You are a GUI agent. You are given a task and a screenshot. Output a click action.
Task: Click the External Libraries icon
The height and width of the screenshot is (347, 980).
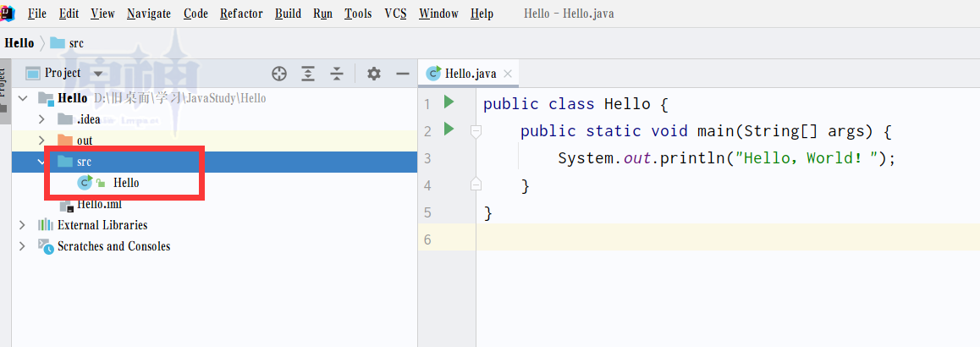tap(46, 225)
